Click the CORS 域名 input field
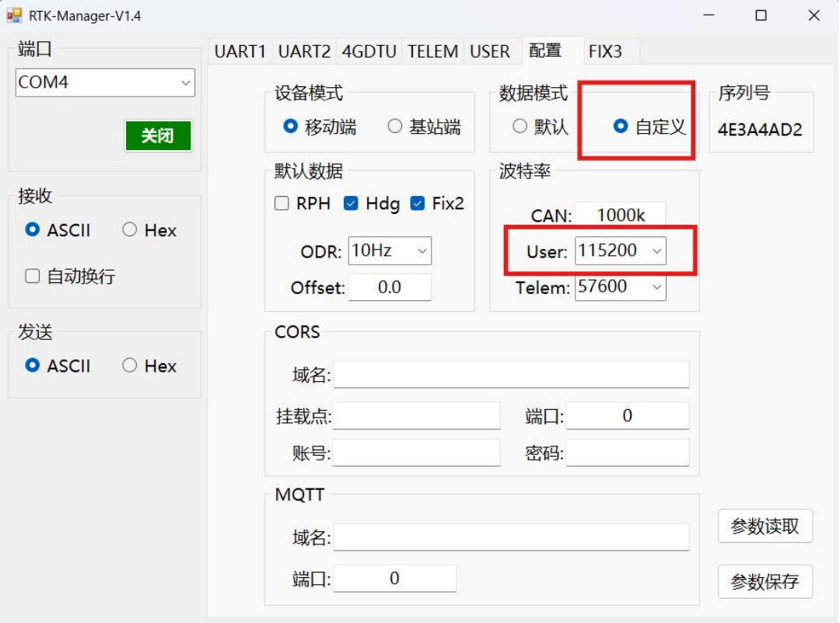This screenshot has height=623, width=840. point(511,374)
